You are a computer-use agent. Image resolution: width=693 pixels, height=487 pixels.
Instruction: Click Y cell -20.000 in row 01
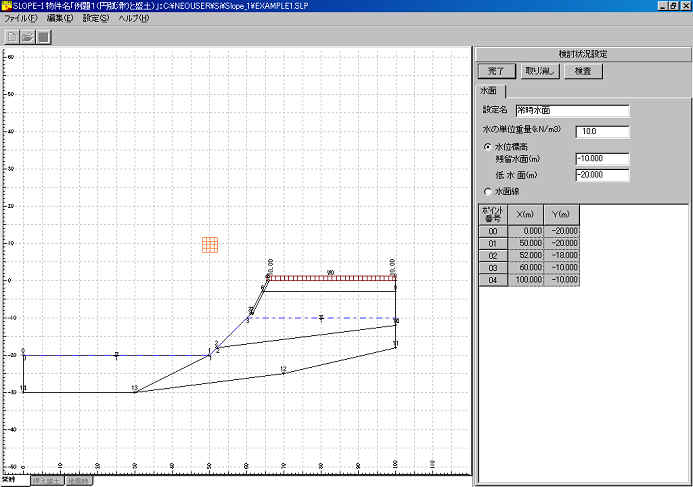point(561,244)
